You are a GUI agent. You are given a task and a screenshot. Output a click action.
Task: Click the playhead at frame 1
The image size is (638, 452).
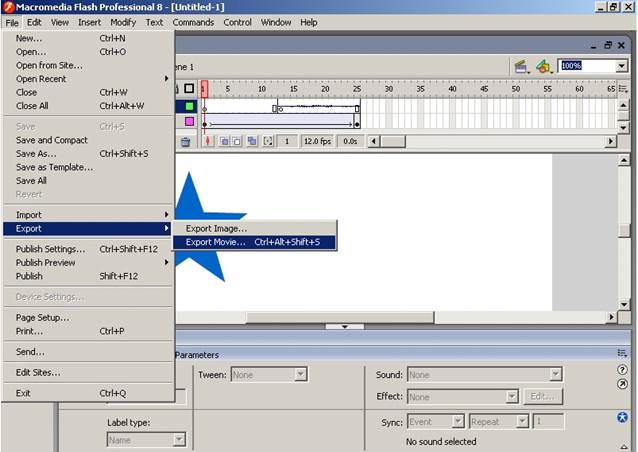[x=204, y=89]
